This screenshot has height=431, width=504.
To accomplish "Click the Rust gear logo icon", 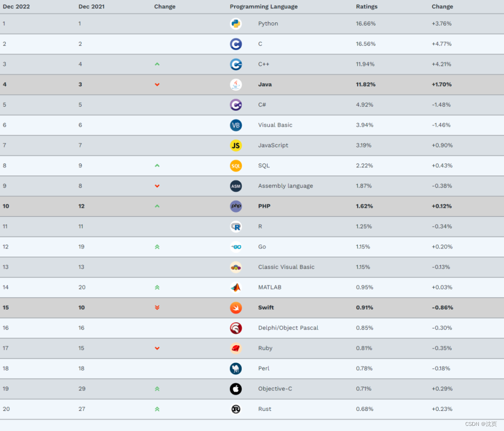I will tap(236, 409).
